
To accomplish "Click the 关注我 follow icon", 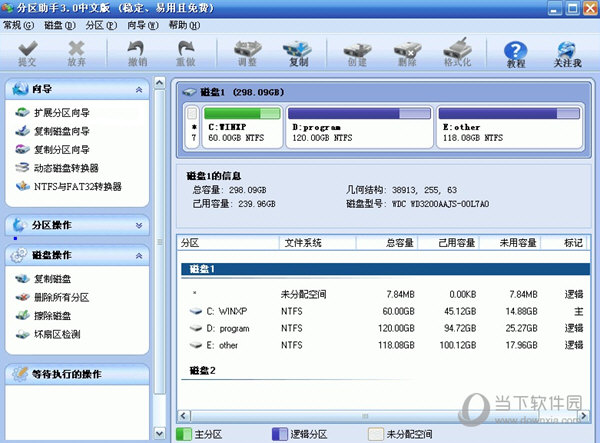I will coord(567,55).
